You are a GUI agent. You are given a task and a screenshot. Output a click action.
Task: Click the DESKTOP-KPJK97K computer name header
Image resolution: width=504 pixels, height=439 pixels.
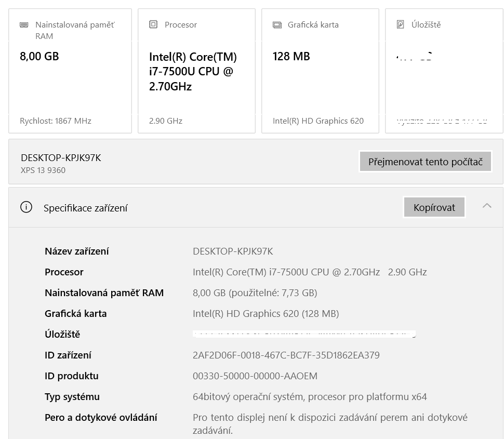(x=61, y=158)
